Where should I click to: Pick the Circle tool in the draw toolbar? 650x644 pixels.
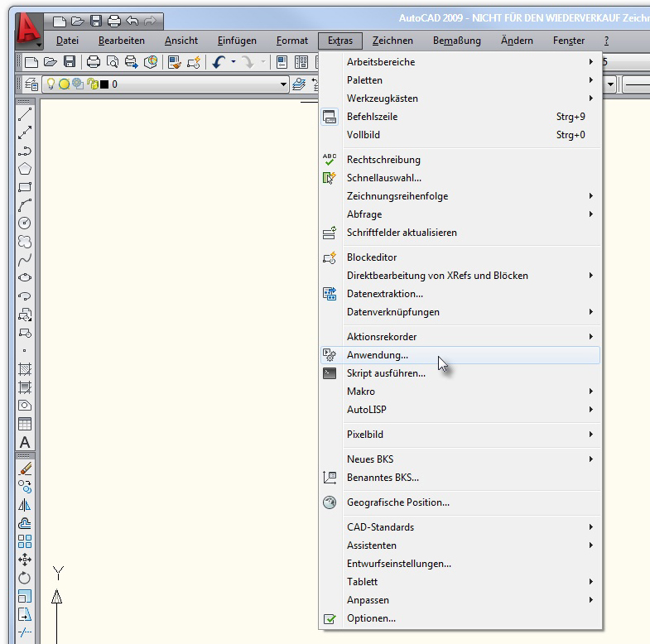point(25,223)
